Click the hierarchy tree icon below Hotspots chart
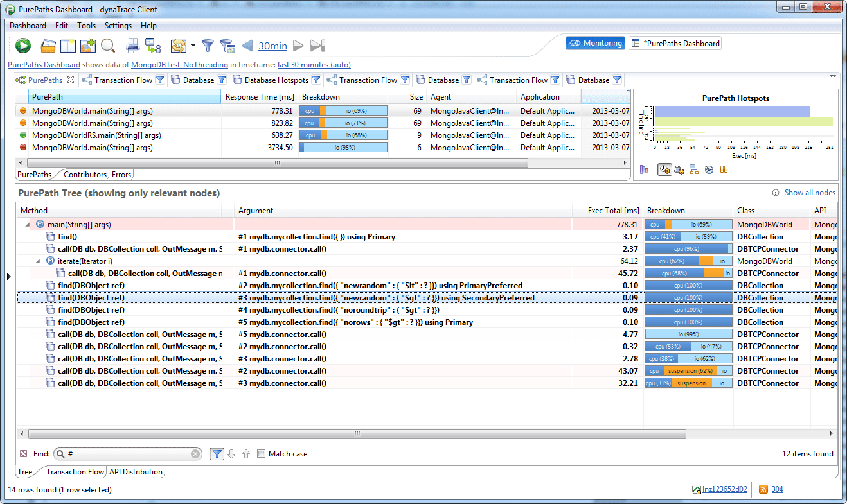Image resolution: width=847 pixels, height=504 pixels. pos(694,169)
